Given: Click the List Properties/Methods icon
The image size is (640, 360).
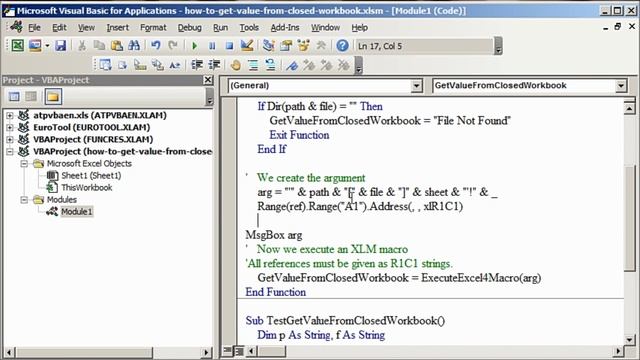Looking at the screenshot, I should coord(105,64).
